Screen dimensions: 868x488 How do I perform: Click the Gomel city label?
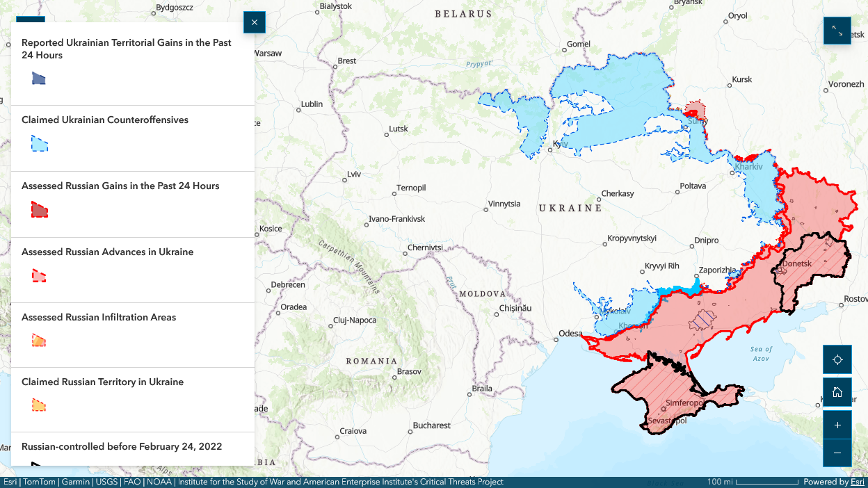pos(579,44)
